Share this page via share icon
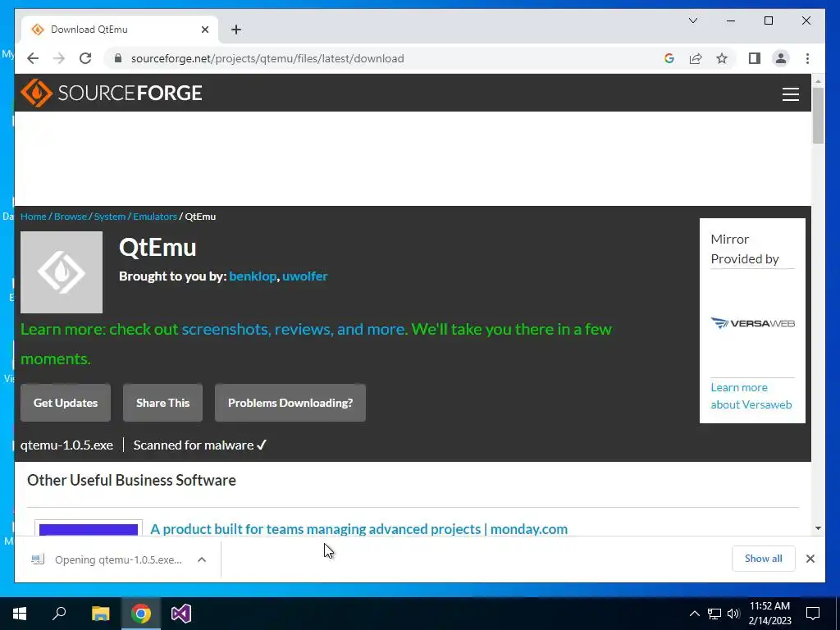Screen dimensions: 840x630 tap(696, 58)
